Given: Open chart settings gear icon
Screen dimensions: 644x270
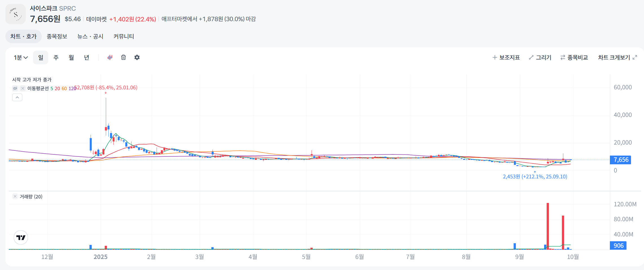Looking at the screenshot, I should pyautogui.click(x=137, y=57).
